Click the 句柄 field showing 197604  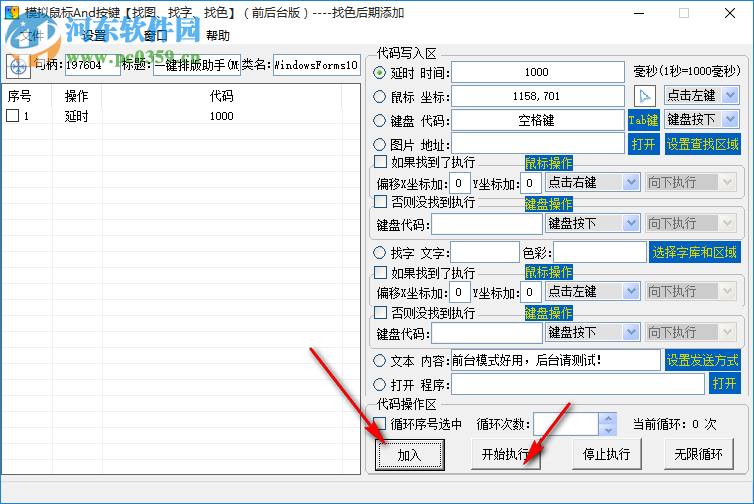coord(92,65)
